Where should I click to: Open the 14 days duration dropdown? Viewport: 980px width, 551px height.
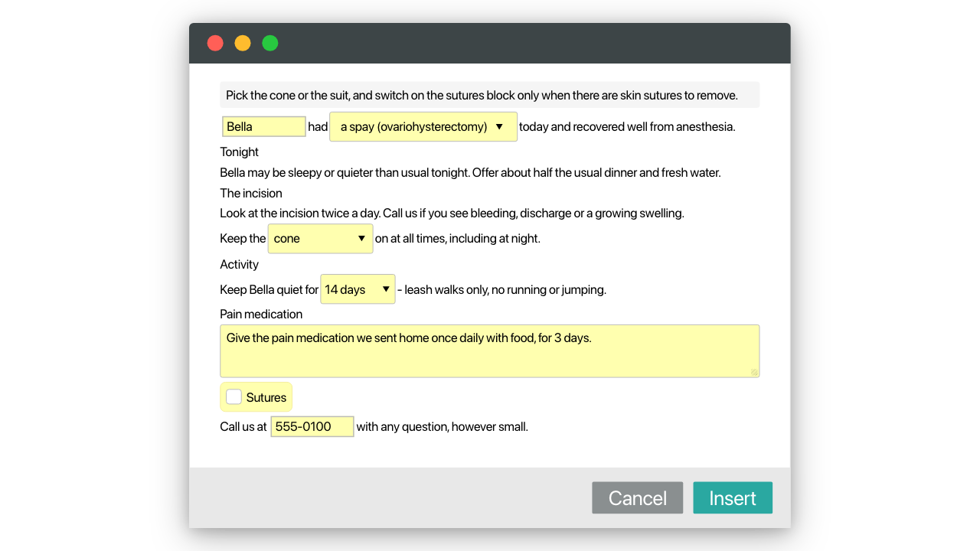click(358, 289)
